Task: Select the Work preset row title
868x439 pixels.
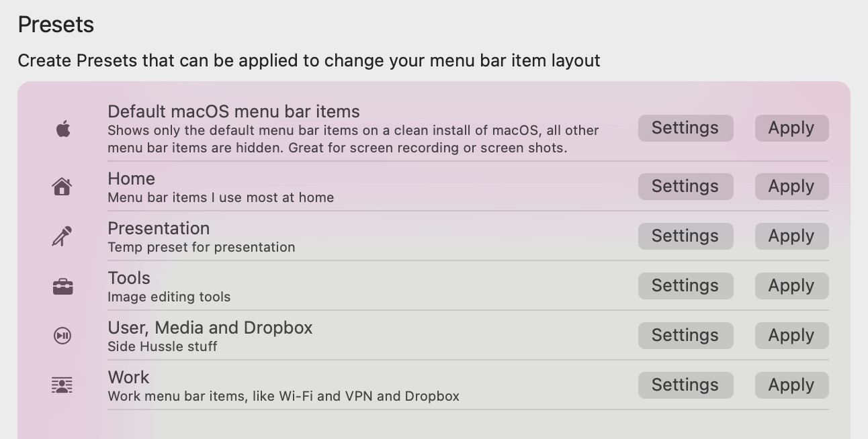Action: [128, 377]
